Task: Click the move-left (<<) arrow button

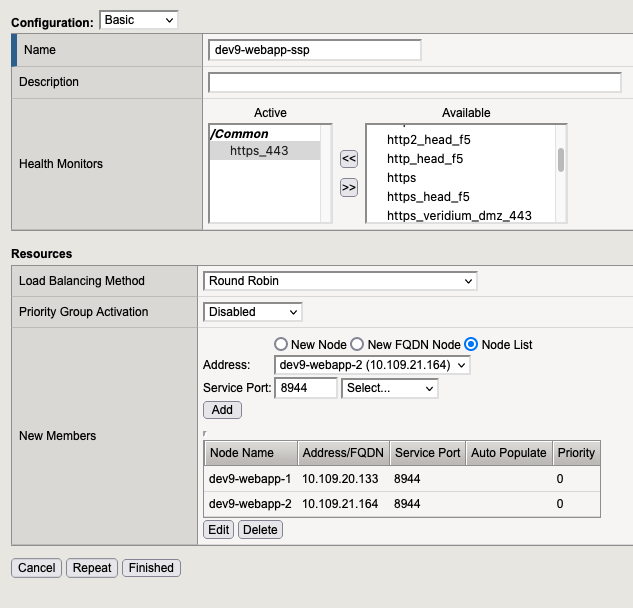Action: [x=349, y=158]
